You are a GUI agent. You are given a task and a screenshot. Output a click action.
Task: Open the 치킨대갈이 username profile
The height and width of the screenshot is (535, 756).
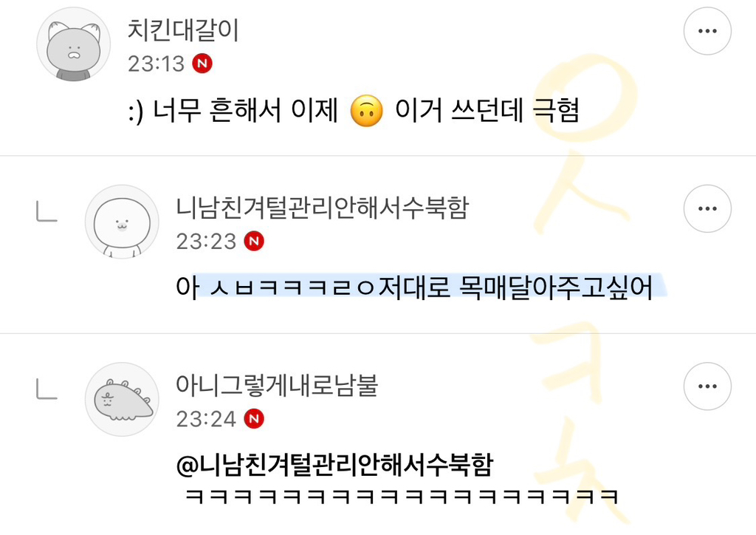tap(183, 30)
